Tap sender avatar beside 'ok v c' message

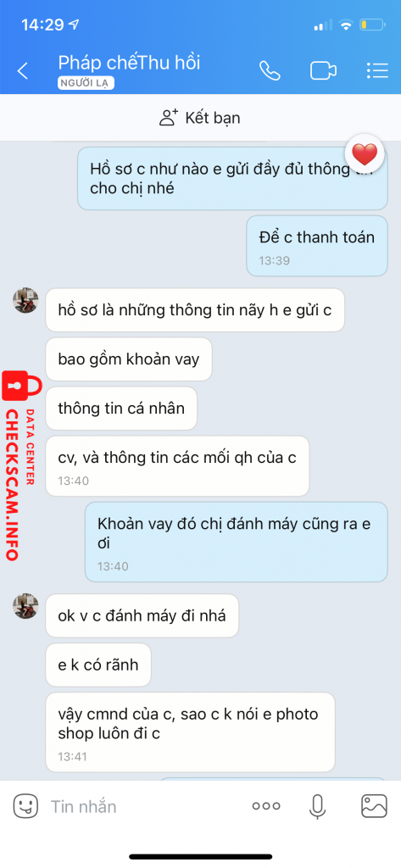coord(25,606)
